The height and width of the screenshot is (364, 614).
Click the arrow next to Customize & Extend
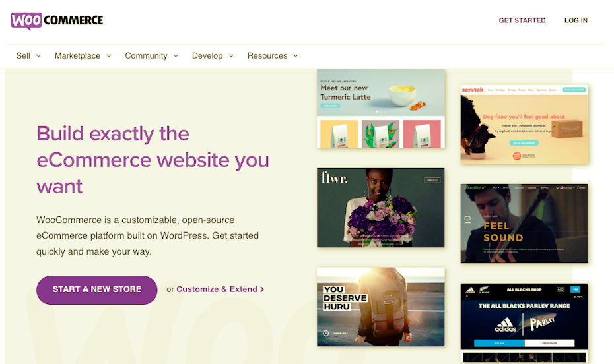pyautogui.click(x=263, y=289)
